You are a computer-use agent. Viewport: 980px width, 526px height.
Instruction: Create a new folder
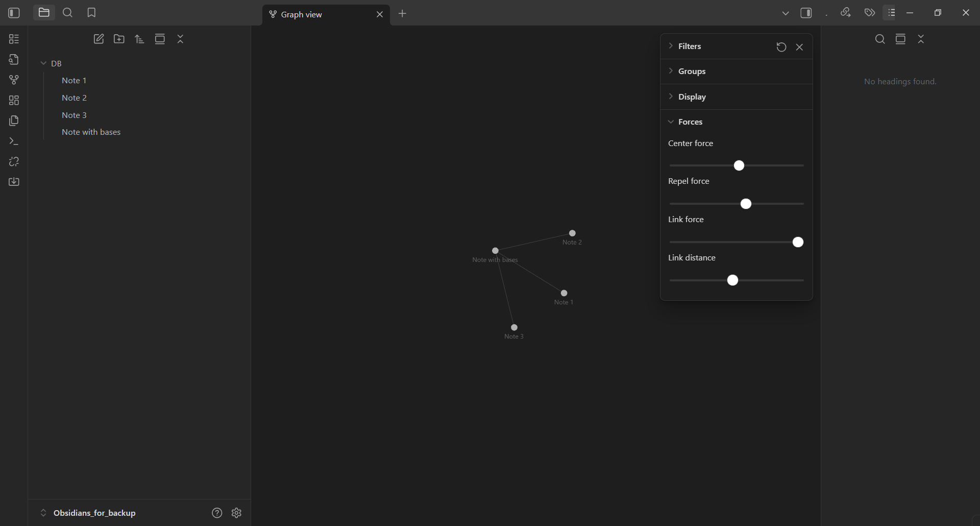pos(119,39)
